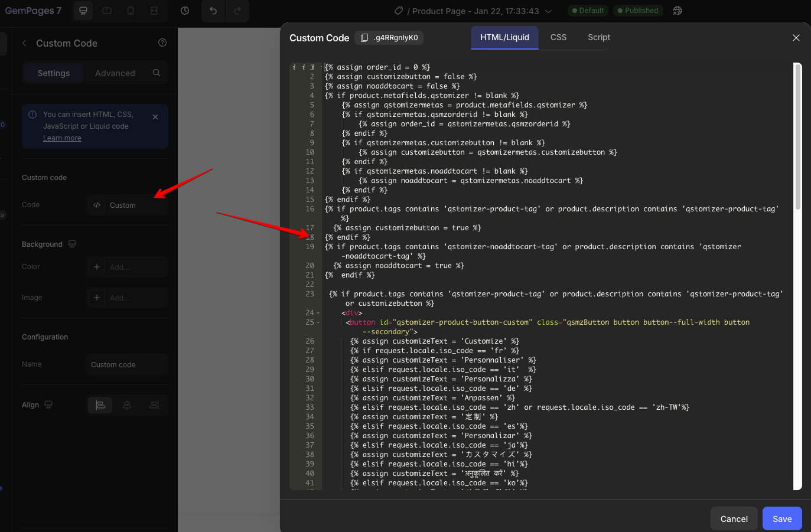Screen dimensions: 811x532
Task: Select left alignment option
Action: 100,405
